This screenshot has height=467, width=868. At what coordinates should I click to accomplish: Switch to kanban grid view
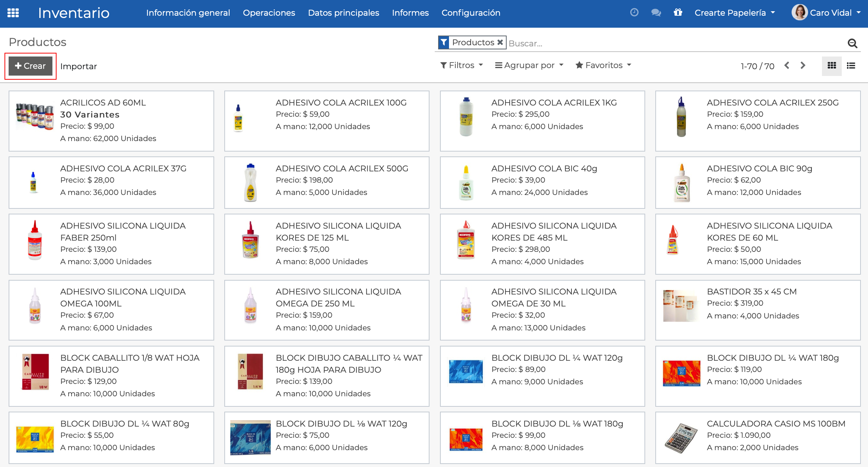tap(832, 66)
